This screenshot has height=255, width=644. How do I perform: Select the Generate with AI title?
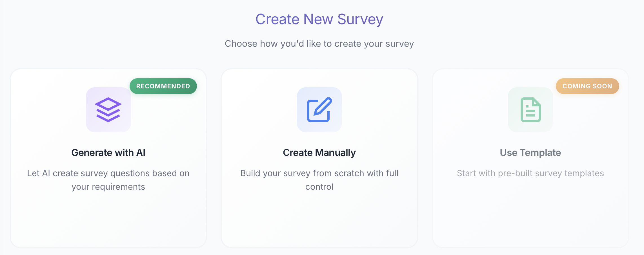tap(108, 153)
